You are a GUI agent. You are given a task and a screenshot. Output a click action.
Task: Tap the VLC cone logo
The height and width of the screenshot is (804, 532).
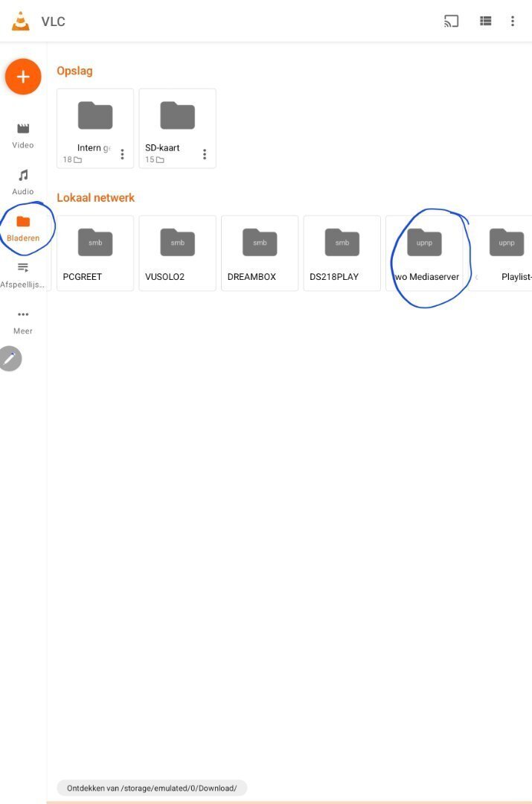coord(21,21)
